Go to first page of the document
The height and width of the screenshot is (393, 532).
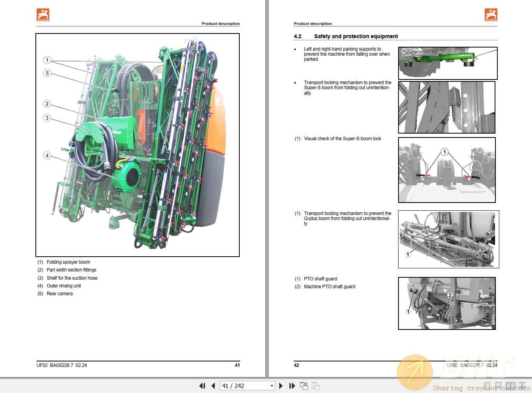(202, 386)
